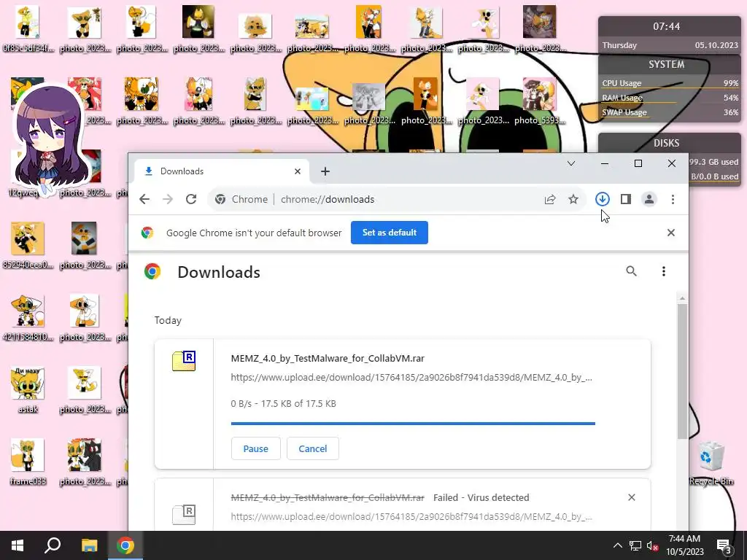
Task: Click the Chrome forward arrow
Action: click(168, 199)
